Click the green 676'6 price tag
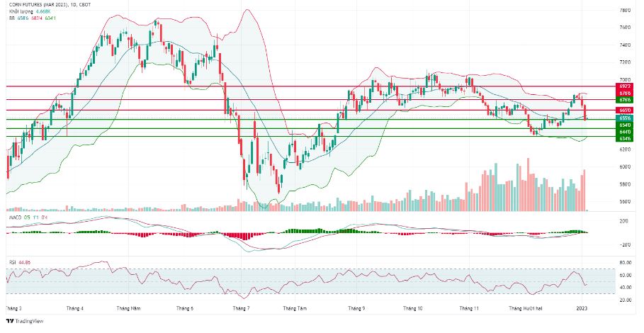The width and height of the screenshot is (644, 333). pyautogui.click(x=625, y=100)
